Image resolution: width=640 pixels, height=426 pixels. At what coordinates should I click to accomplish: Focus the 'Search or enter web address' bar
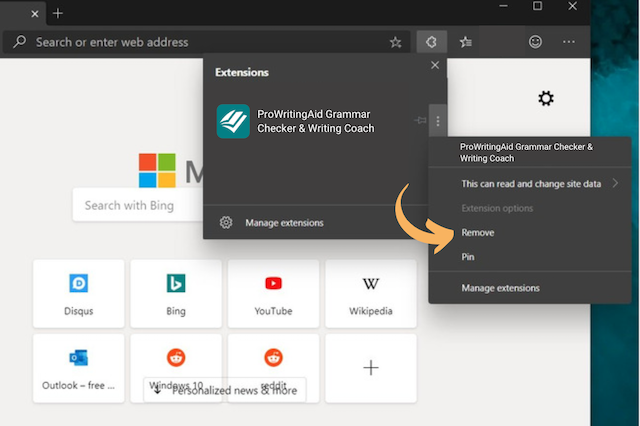tap(206, 42)
